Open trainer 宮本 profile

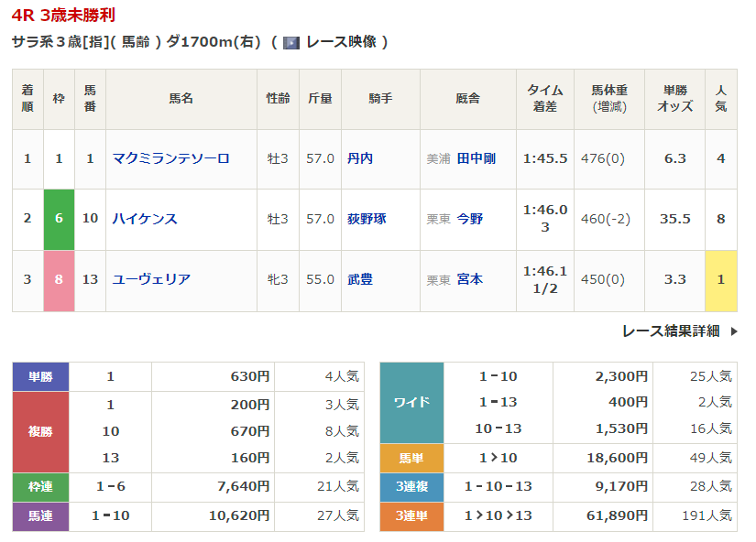[x=469, y=279]
